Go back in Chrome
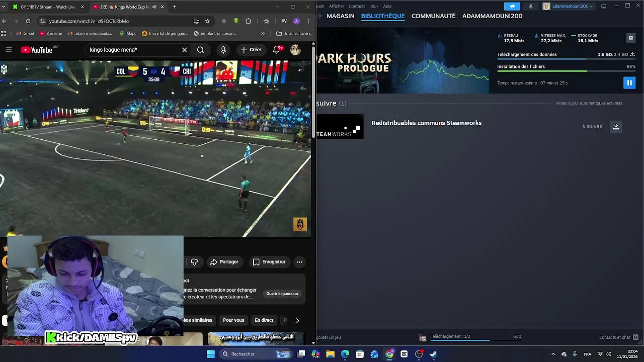 4,21
